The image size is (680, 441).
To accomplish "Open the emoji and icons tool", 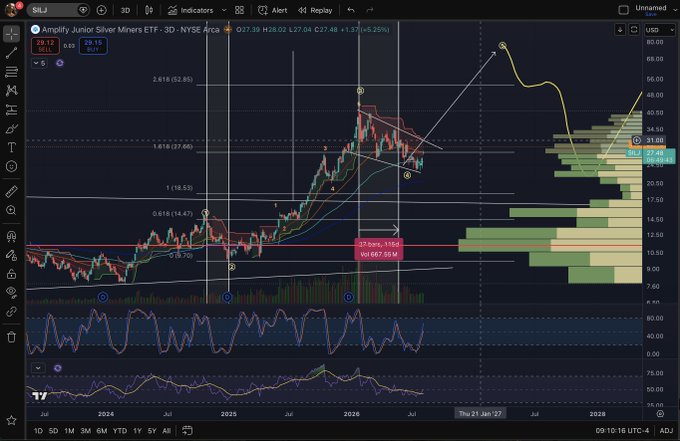I will [12, 167].
